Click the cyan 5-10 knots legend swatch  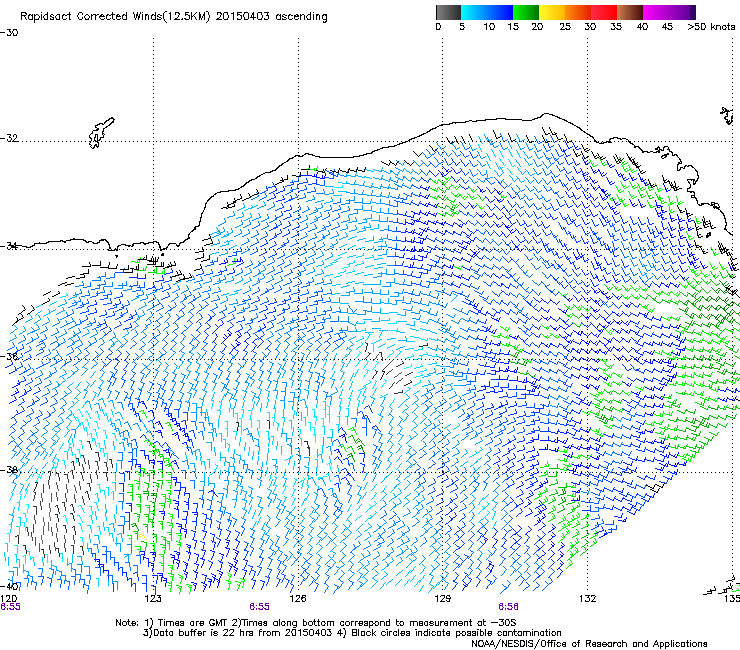click(x=474, y=12)
